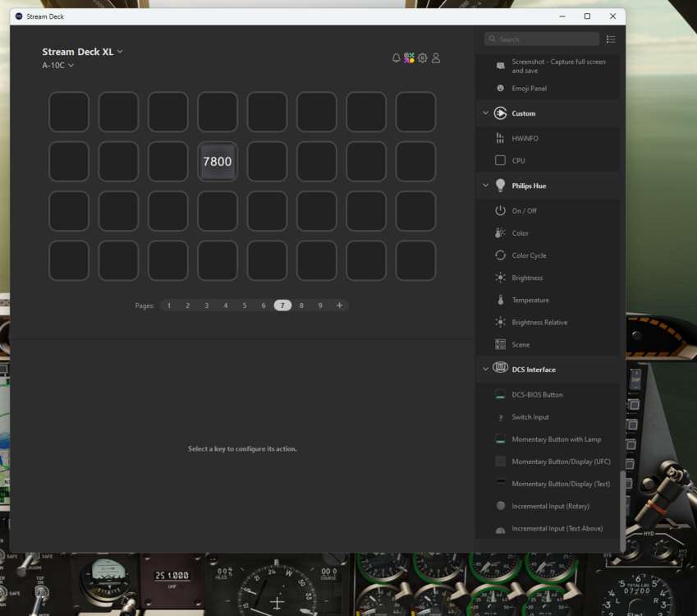Screen dimensions: 697x616
Task: Click the Color Cycle action label
Action: click(529, 255)
